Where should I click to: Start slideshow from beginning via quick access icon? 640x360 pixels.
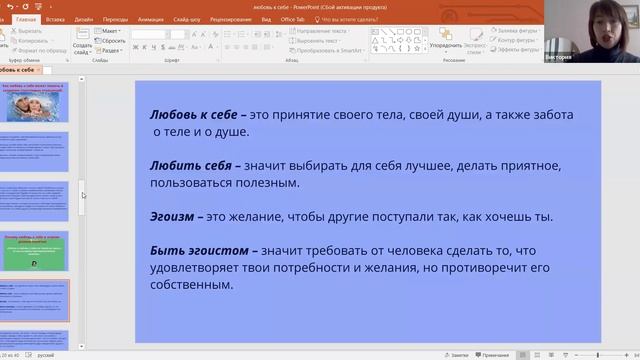pos(38,7)
